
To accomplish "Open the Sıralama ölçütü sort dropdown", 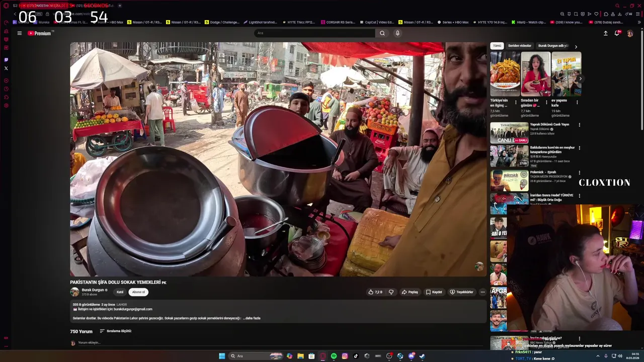I will point(116,331).
